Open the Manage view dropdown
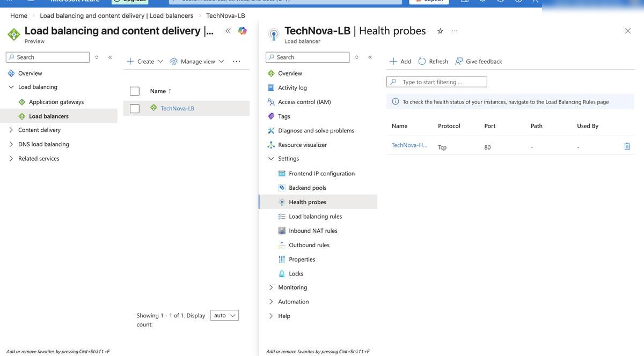This screenshot has width=644, height=356. pos(197,61)
